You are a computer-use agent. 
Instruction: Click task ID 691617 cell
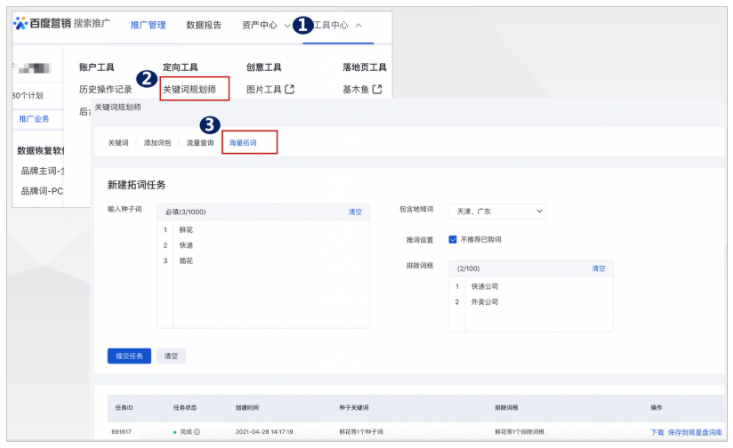121,432
